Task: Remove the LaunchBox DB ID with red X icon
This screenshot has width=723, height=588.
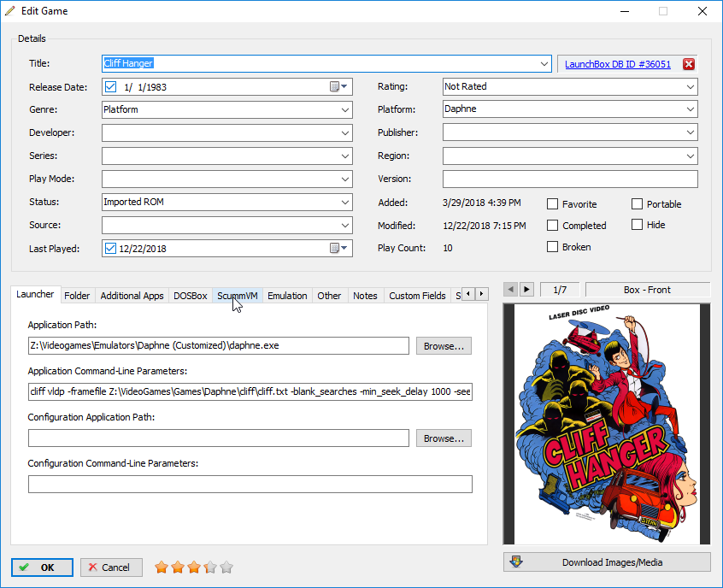Action: click(x=689, y=64)
